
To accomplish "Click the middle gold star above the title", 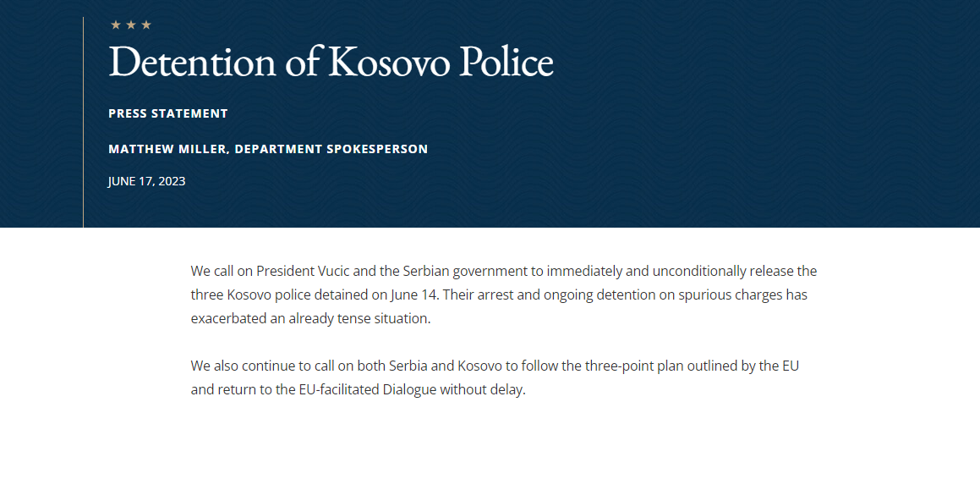I will (130, 25).
